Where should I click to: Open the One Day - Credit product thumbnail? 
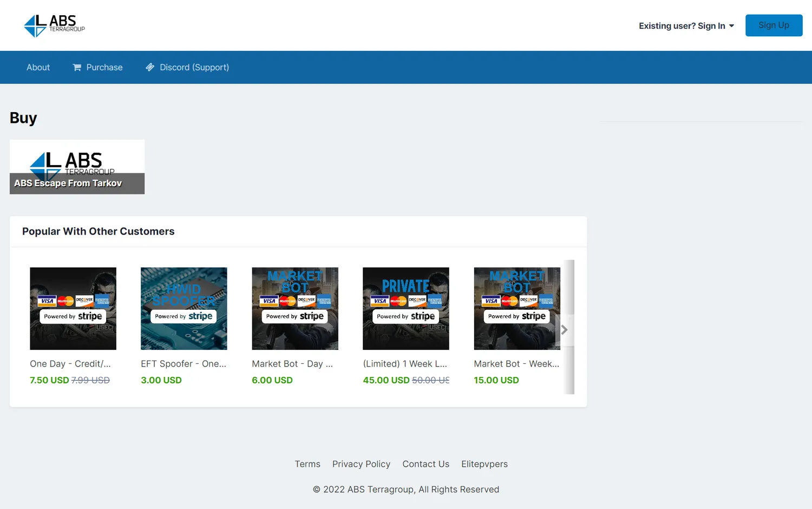point(73,309)
